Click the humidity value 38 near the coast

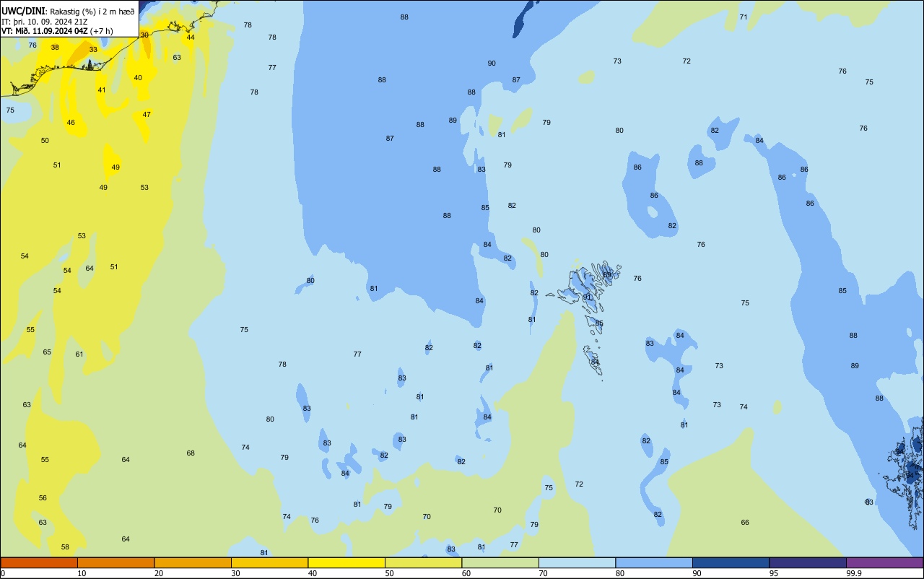[x=55, y=48]
